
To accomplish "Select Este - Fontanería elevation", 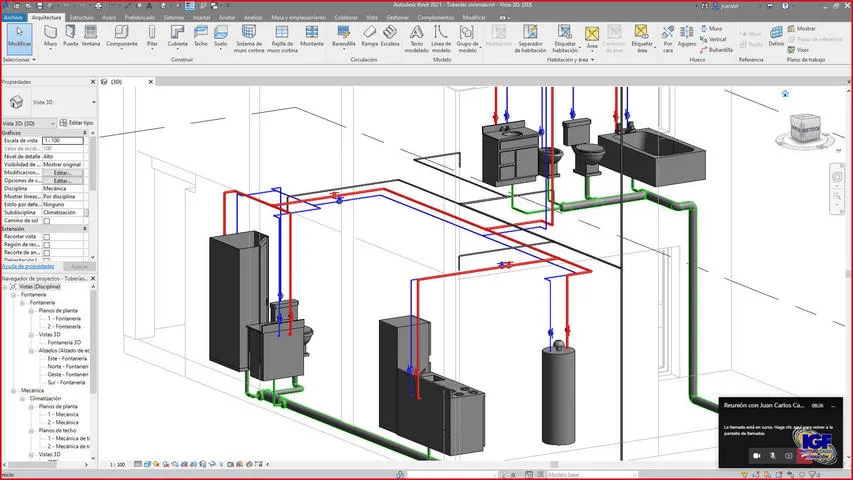I will click(x=67, y=359).
